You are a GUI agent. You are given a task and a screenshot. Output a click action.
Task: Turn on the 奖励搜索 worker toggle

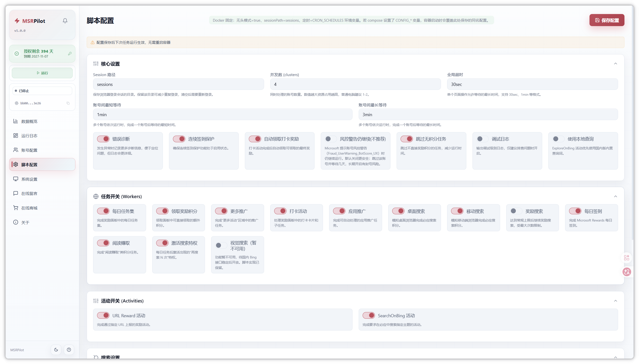click(516, 211)
